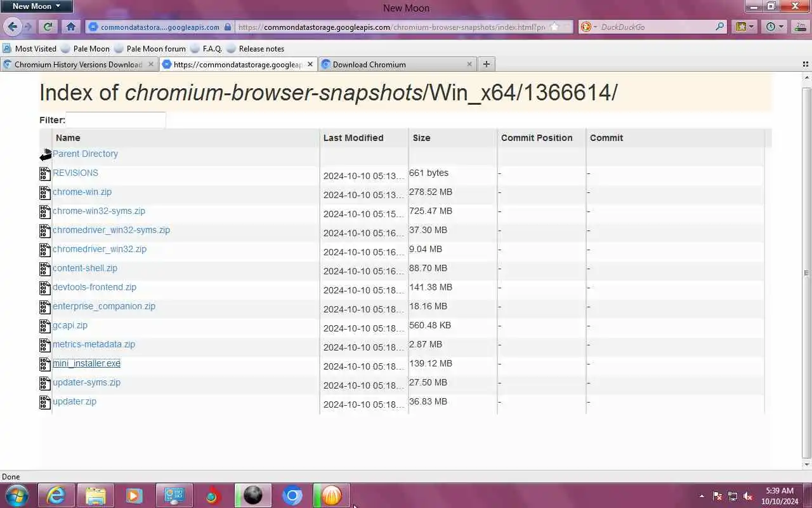Download devtools-frontend.zip
This screenshot has height=508, width=812.
point(95,287)
